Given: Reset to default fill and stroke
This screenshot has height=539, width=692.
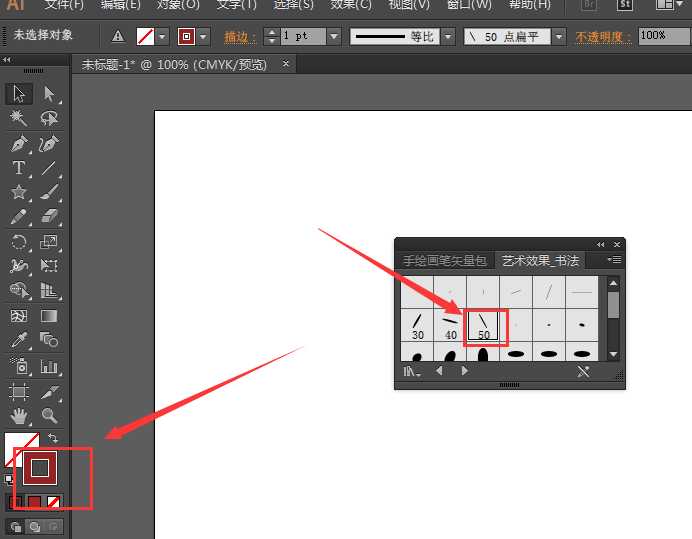Looking at the screenshot, I should tap(9, 479).
